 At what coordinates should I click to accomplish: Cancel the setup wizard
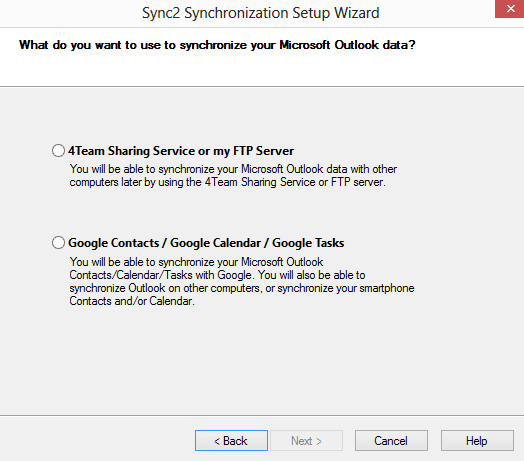(391, 441)
